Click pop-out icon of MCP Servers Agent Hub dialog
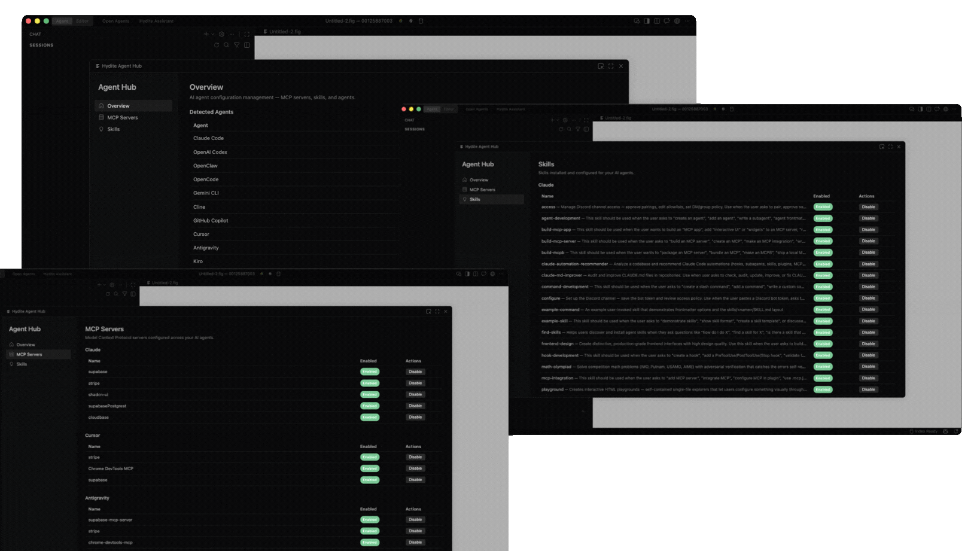The image size is (980, 551). click(428, 312)
